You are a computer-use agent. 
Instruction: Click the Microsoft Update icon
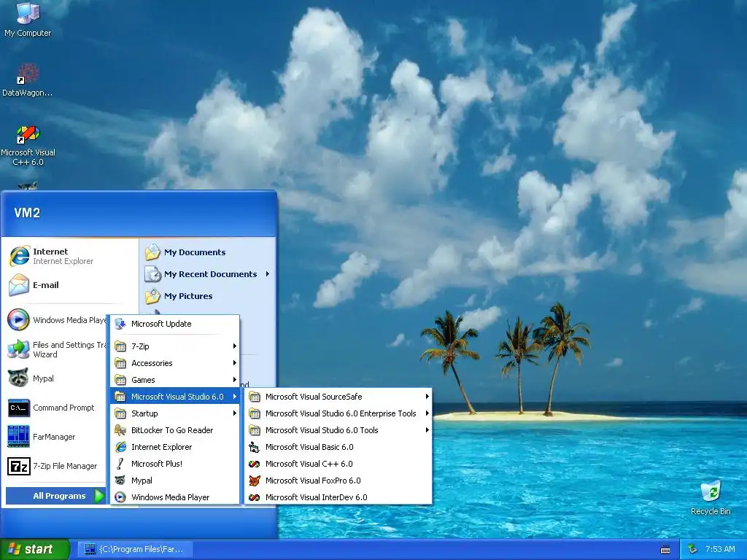coord(120,324)
